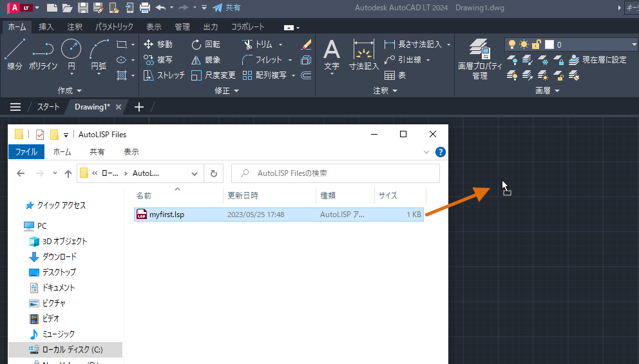
Task: Click the Rotate (回転) tool
Action: pyautogui.click(x=205, y=44)
